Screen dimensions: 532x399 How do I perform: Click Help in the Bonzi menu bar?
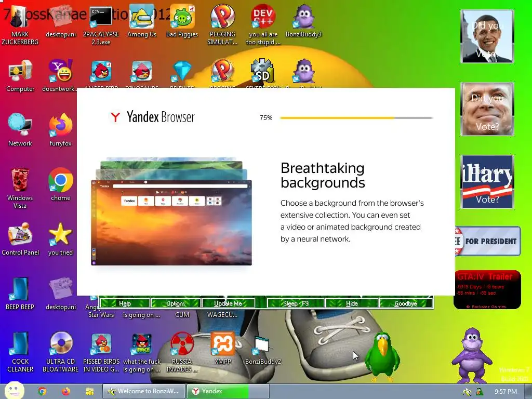pyautogui.click(x=125, y=303)
